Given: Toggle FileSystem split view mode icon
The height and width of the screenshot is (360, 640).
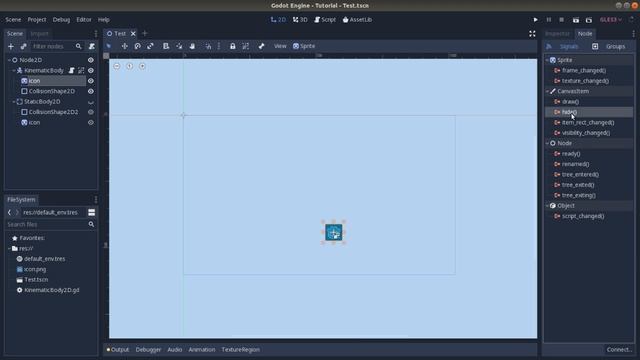Looking at the screenshot, I should click(91, 213).
